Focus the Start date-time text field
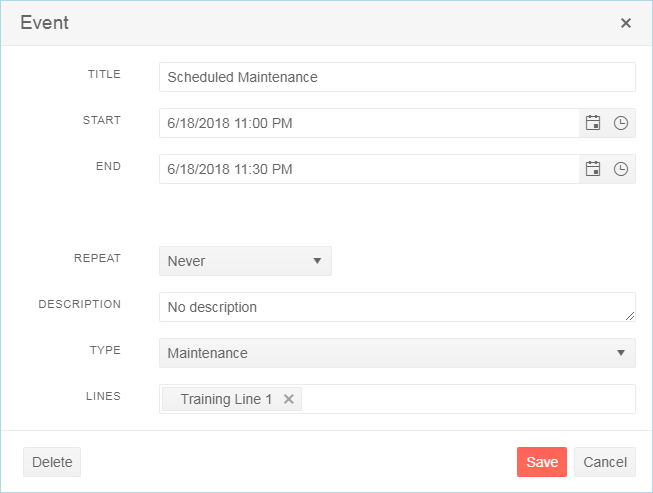 pos(368,123)
